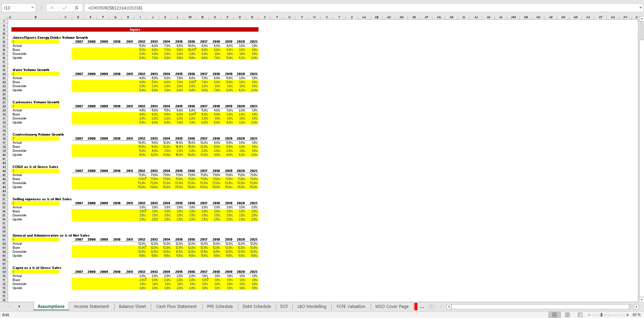This screenshot has height=318, width=644.
Task: Switch to Normal view in status bar
Action: tap(555, 315)
